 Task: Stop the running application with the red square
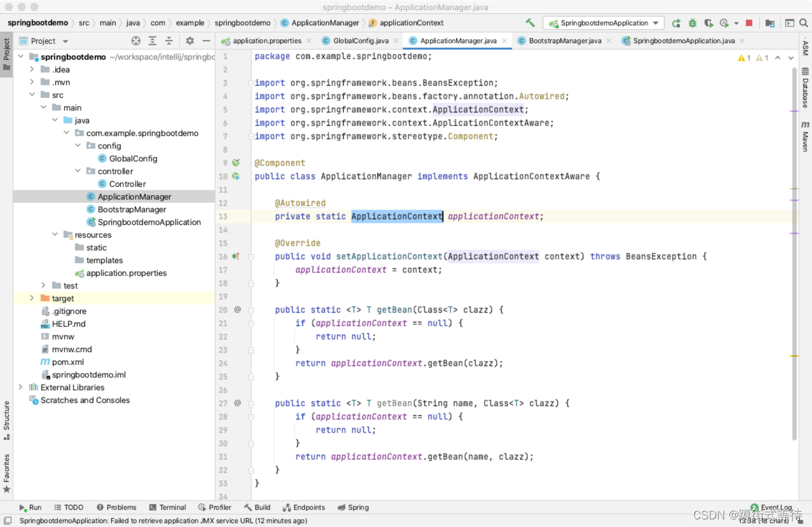point(749,23)
